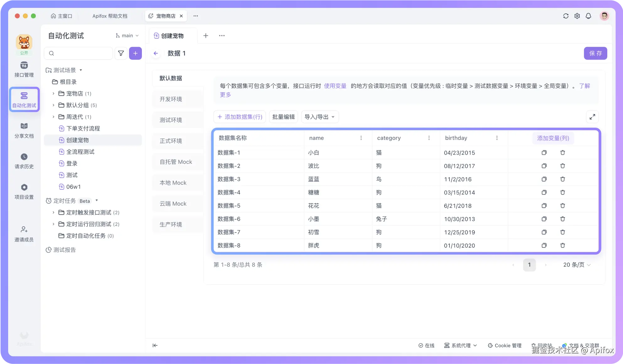Switch to the 测试环境 data tab
The width and height of the screenshot is (623, 364).
click(x=171, y=120)
